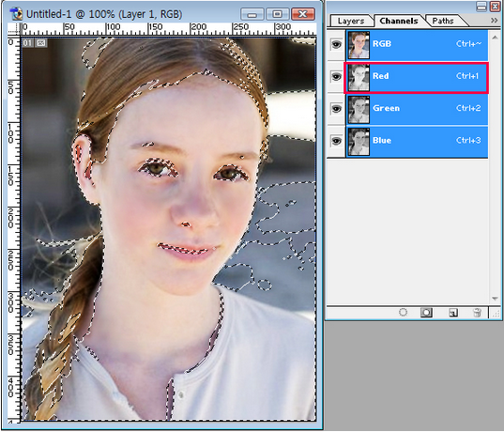Toggle visibility of the Red channel
This screenshot has height=432, width=504.
(x=336, y=76)
